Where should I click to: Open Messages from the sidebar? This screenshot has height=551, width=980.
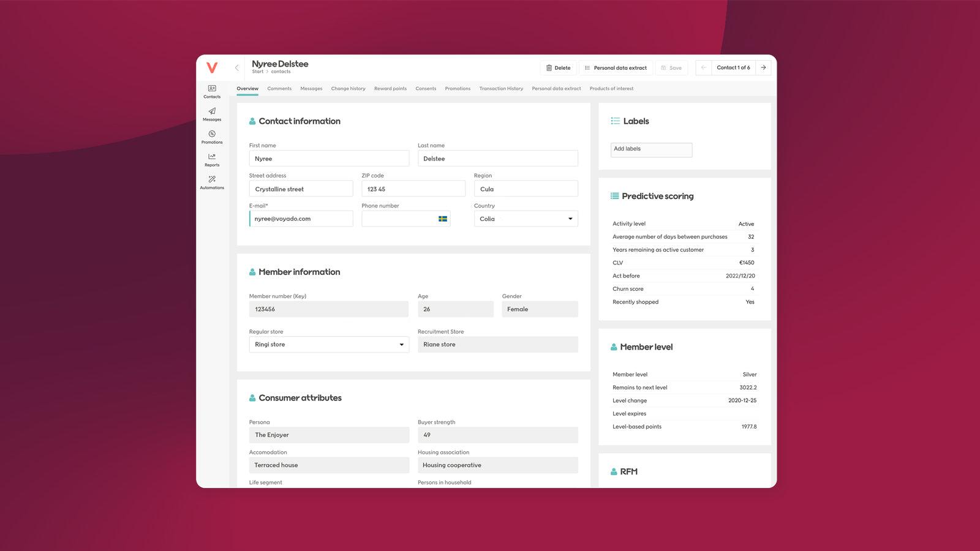(x=212, y=114)
